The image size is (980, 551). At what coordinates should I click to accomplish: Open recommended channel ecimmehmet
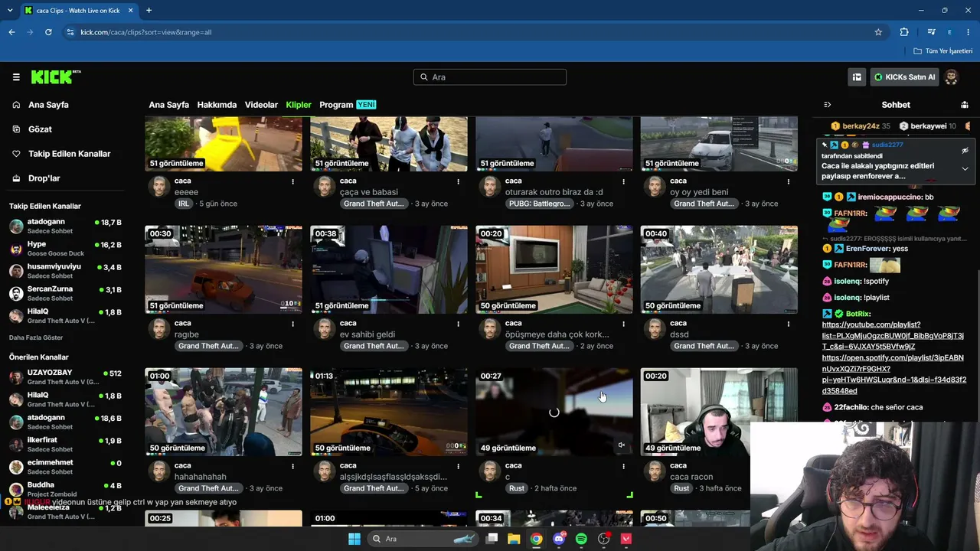click(x=65, y=467)
